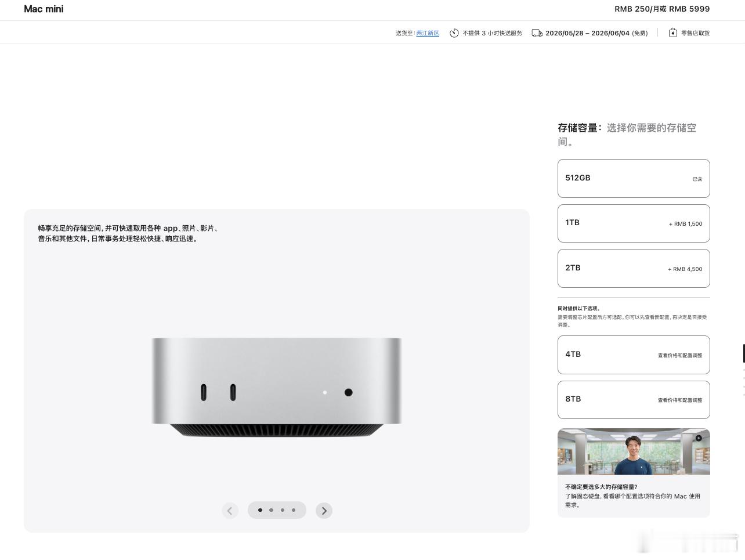Select the 512GB storage option

(634, 178)
